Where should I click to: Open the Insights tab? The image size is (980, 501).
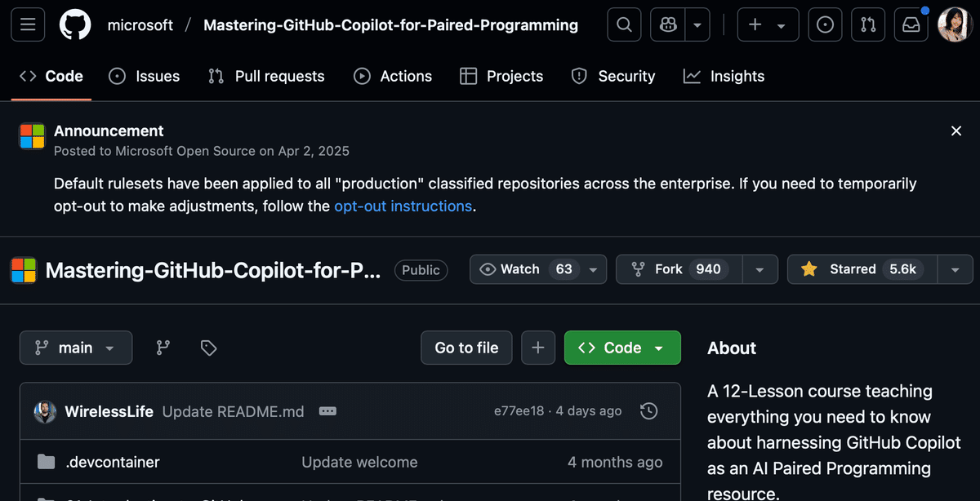coord(724,76)
